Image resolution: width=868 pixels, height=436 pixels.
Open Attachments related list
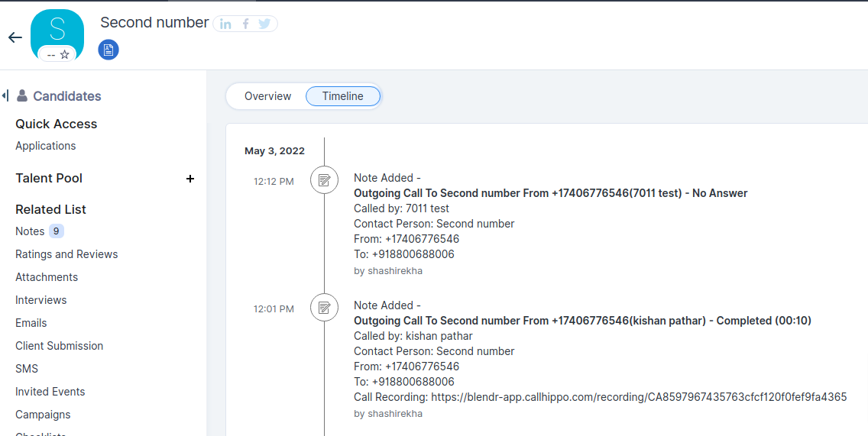click(47, 277)
